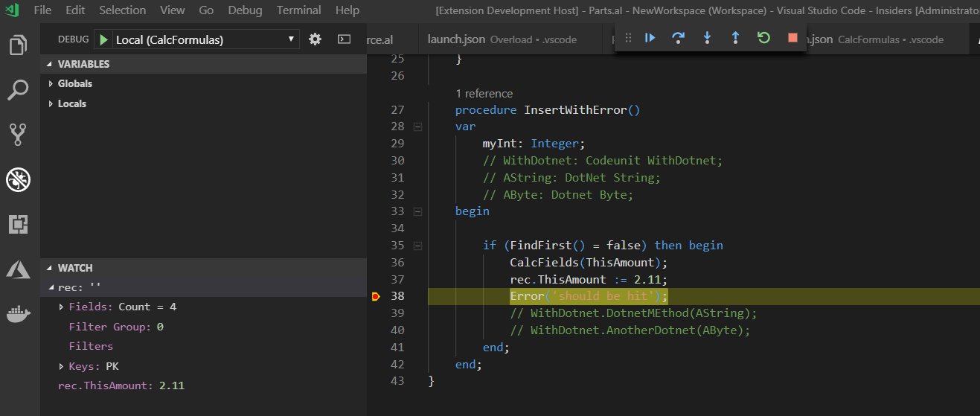Screen dimensions: 980x416
Task: Open launch.json via the gear icon
Action: tap(315, 39)
